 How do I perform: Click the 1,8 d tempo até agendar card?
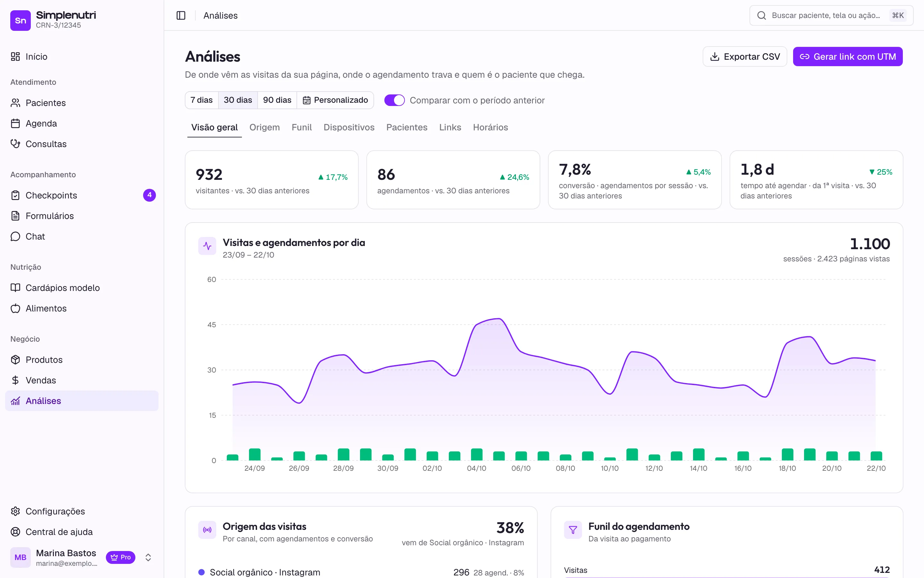(816, 180)
